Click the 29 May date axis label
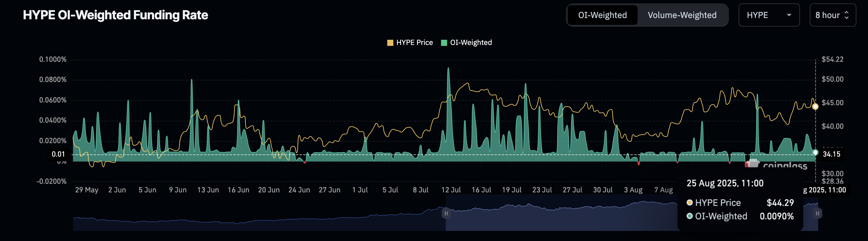Screen dimensions: 868x241 tap(87, 190)
